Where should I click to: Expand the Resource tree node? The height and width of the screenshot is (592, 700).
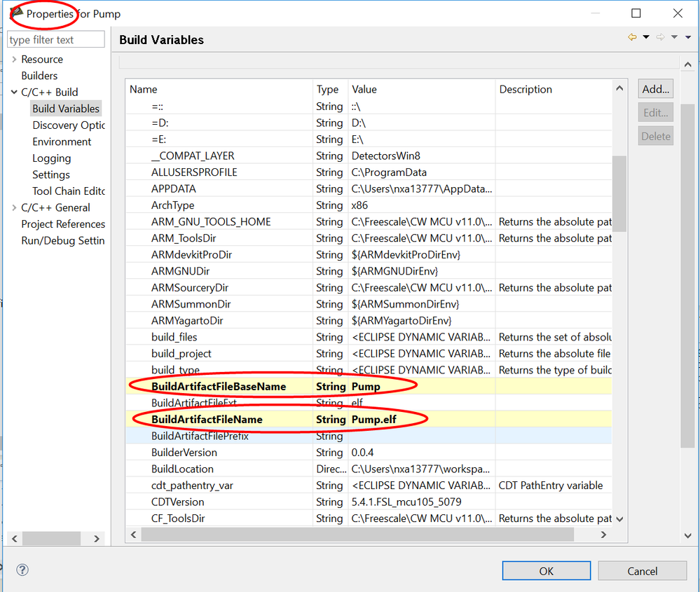pos(14,59)
